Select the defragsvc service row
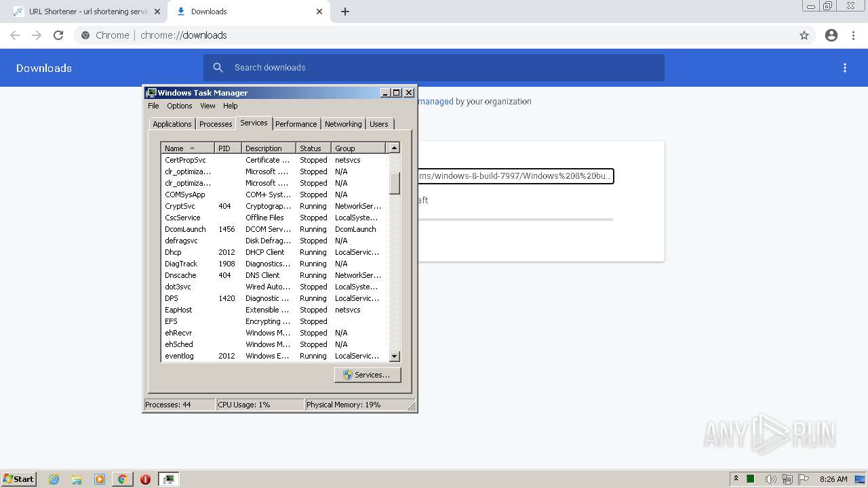The image size is (868, 488). pyautogui.click(x=275, y=241)
